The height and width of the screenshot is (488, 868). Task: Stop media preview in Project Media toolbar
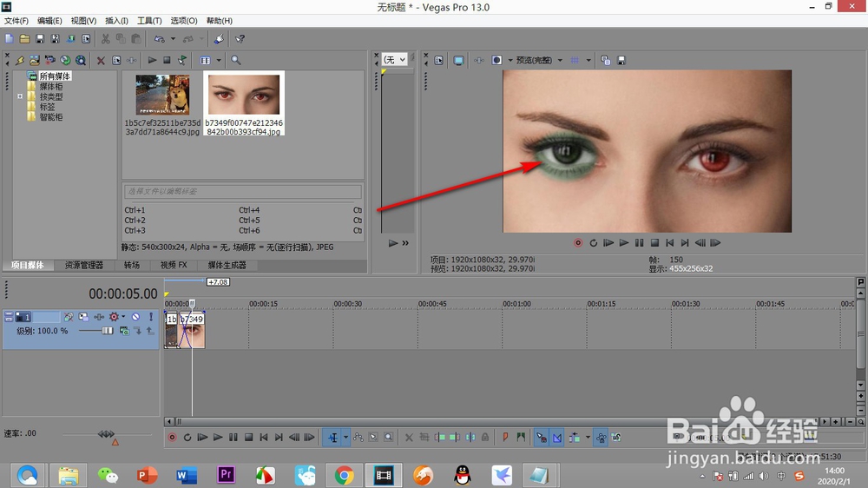pos(167,60)
